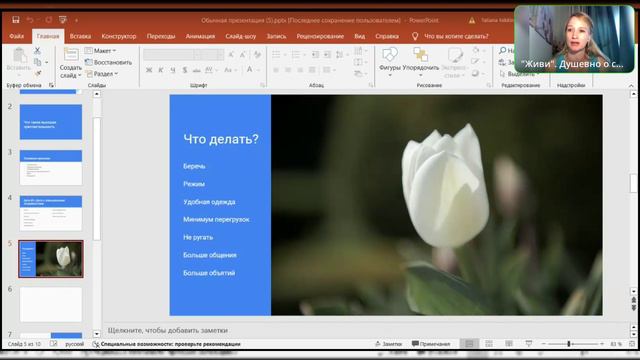Toggle text shadow S formatting
Screen dimensions: 640x360
184,70
